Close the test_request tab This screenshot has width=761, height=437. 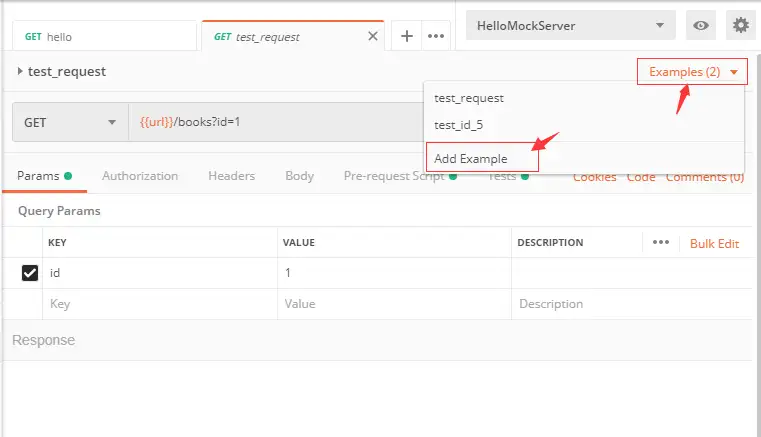(x=373, y=36)
